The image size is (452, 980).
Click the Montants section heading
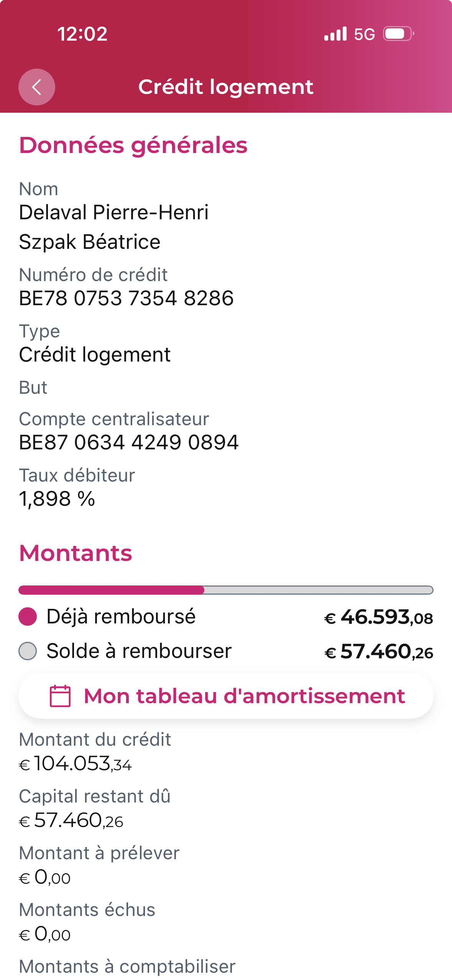tap(76, 553)
